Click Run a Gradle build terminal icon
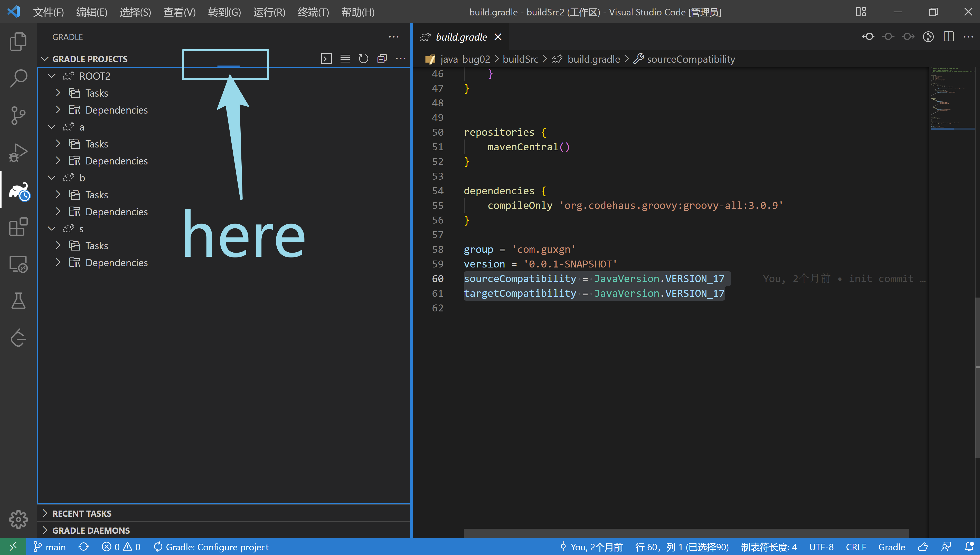The image size is (980, 555). 326,59
